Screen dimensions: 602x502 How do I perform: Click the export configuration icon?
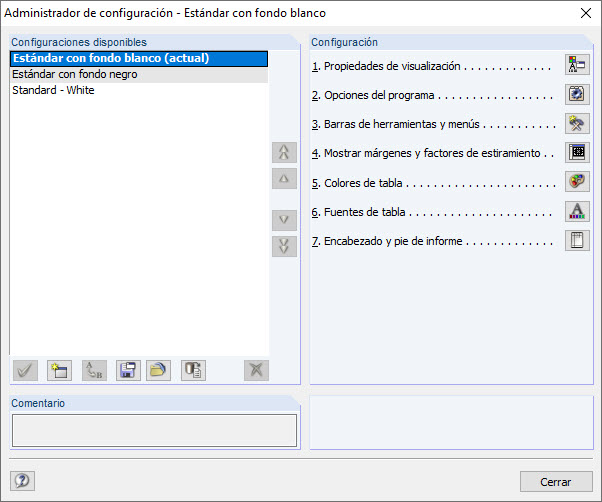click(193, 370)
